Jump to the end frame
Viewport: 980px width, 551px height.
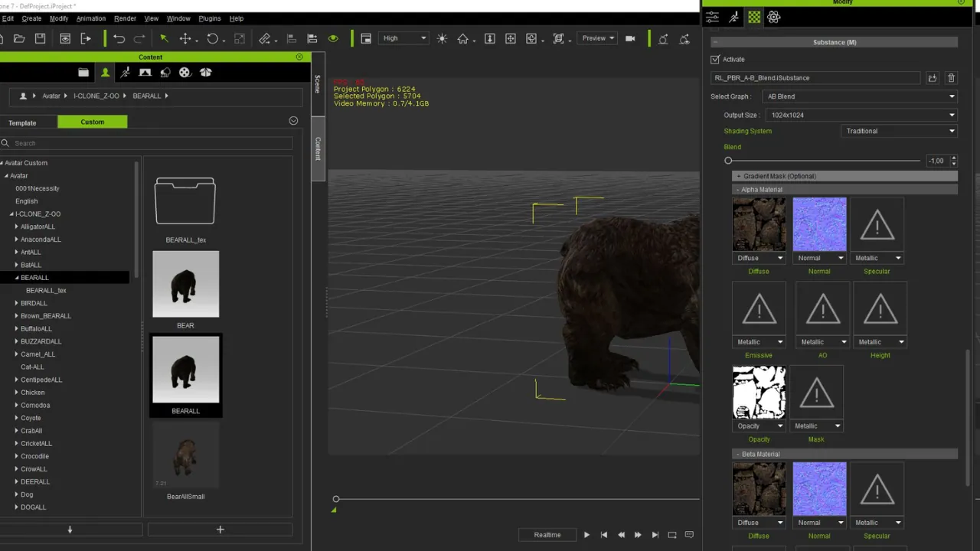pyautogui.click(x=655, y=535)
